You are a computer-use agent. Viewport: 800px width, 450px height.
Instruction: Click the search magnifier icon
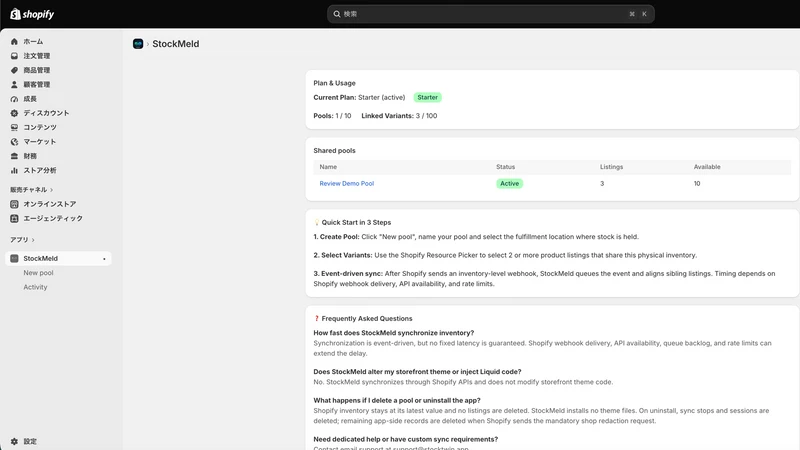(337, 14)
